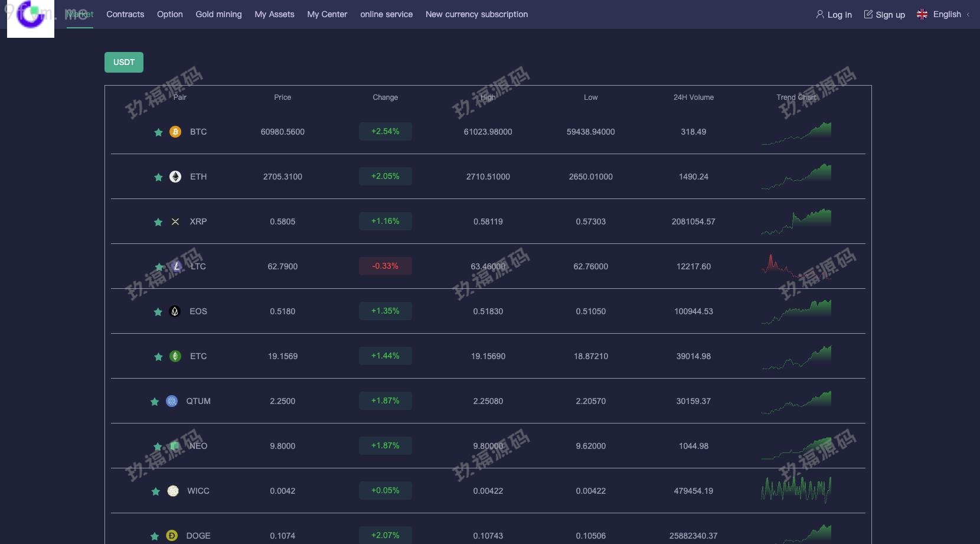Viewport: 980px width, 544px height.
Task: Click the ETC coin icon
Action: tap(175, 356)
